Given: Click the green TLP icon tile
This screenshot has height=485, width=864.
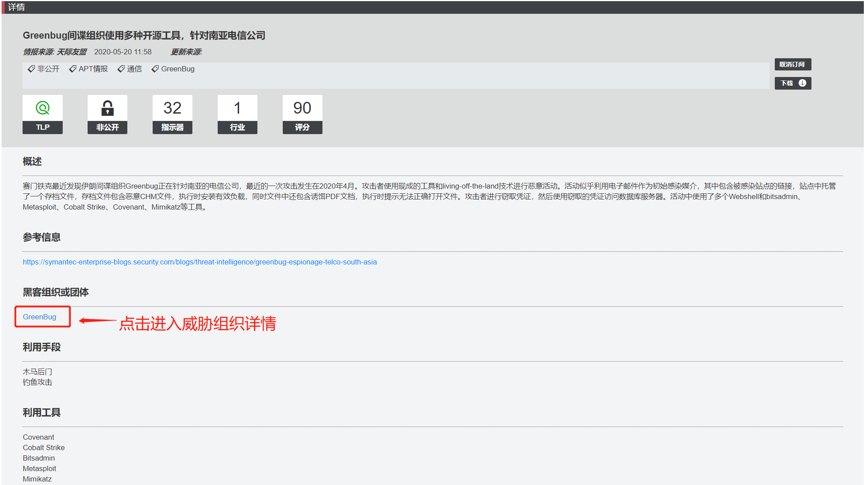Looking at the screenshot, I should 42,114.
